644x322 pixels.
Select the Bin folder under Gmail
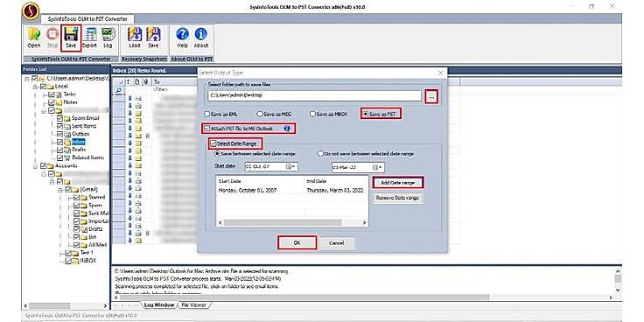click(93, 236)
